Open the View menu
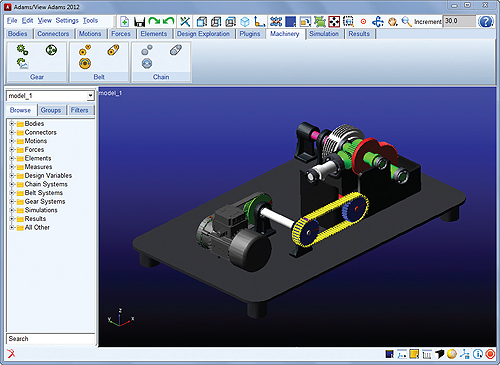The image size is (500, 365). (x=45, y=21)
